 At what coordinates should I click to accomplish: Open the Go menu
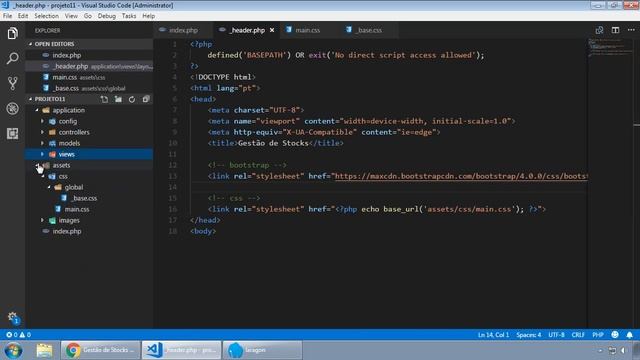[x=88, y=16]
